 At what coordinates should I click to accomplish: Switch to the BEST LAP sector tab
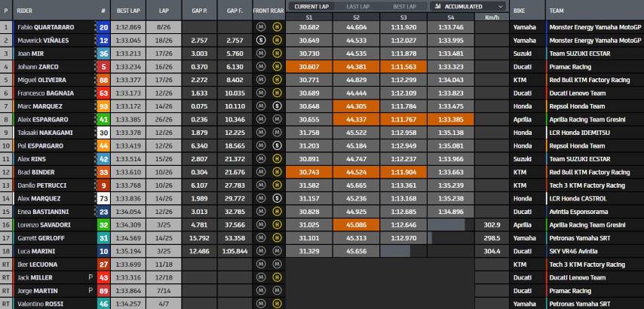click(x=404, y=7)
